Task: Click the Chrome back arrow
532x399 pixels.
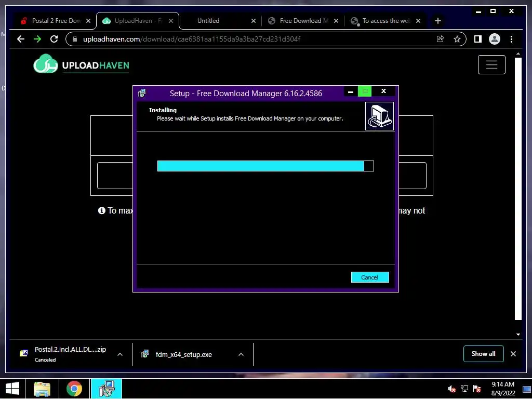Action: coord(21,39)
